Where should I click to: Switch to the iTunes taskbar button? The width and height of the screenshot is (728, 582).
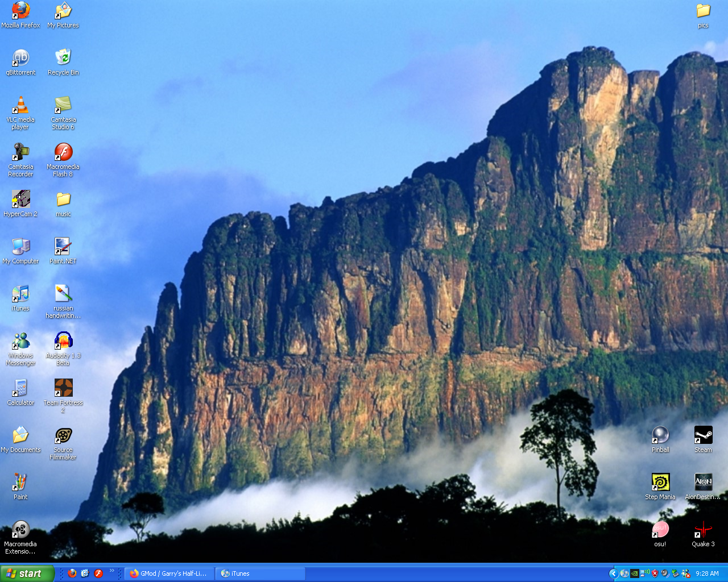tap(260, 573)
